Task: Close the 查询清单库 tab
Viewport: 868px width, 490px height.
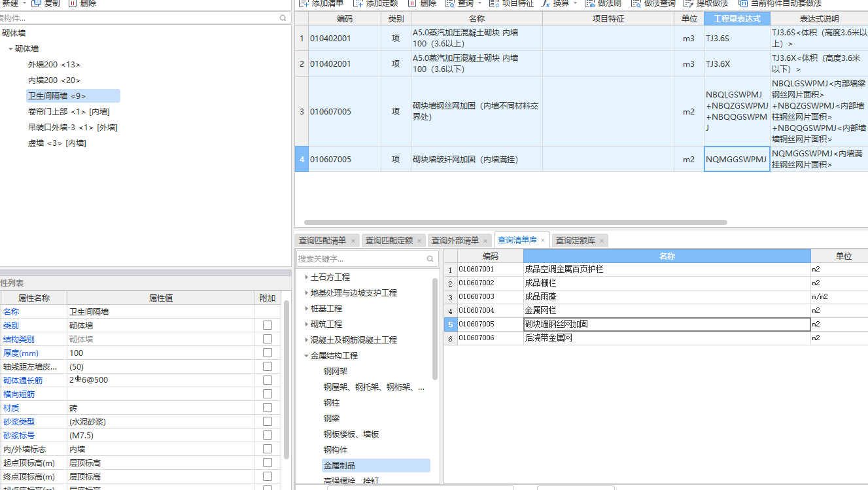Action: pyautogui.click(x=543, y=240)
